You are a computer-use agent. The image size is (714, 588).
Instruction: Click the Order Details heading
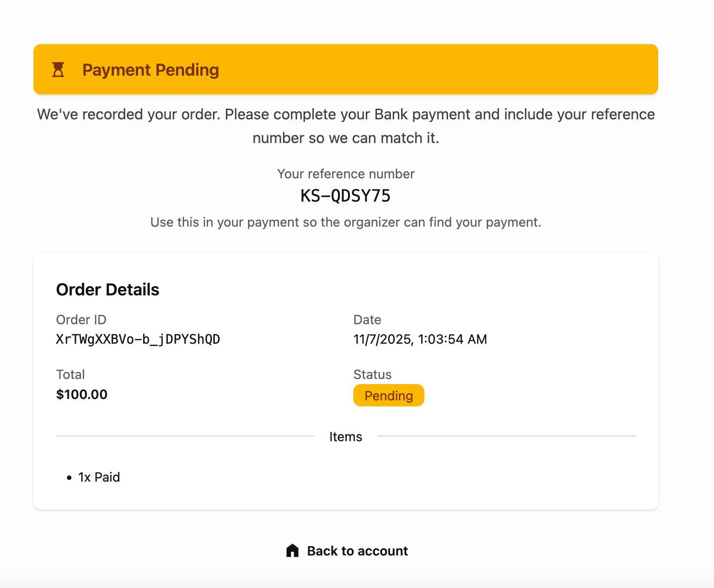[108, 290]
